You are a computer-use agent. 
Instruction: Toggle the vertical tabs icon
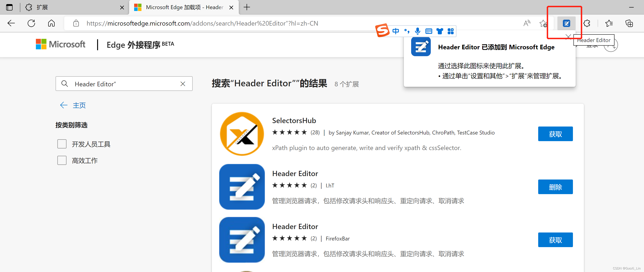pyautogui.click(x=9, y=7)
